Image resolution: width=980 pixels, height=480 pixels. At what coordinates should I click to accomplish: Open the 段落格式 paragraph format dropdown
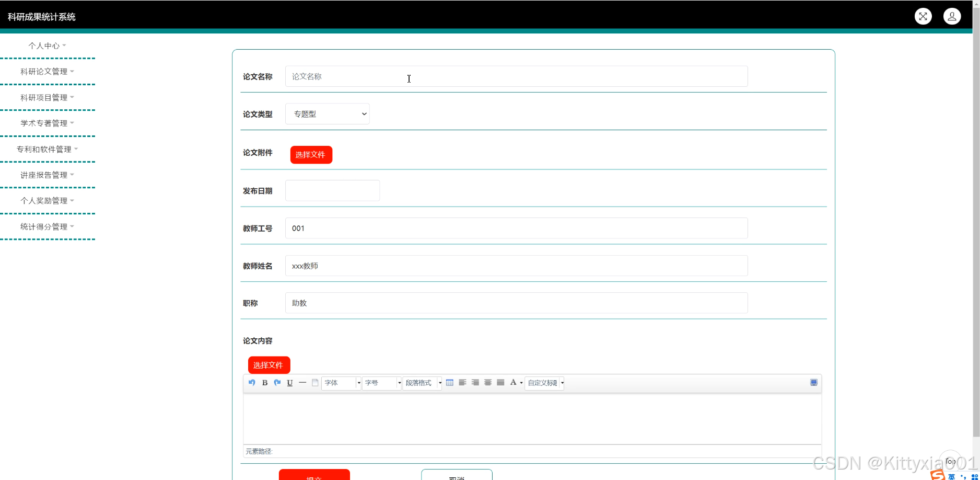pyautogui.click(x=422, y=383)
